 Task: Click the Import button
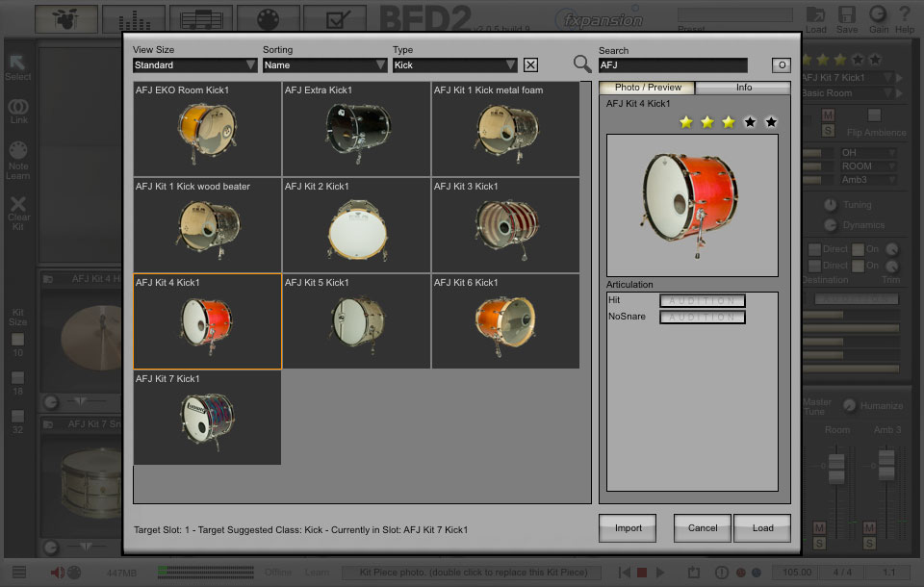pyautogui.click(x=629, y=528)
